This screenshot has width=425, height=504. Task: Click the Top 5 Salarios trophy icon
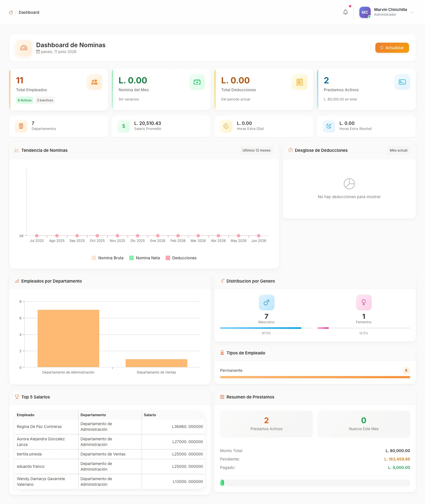click(17, 397)
